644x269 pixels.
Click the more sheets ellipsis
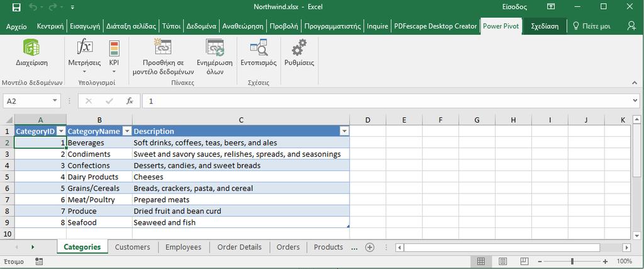point(355,248)
